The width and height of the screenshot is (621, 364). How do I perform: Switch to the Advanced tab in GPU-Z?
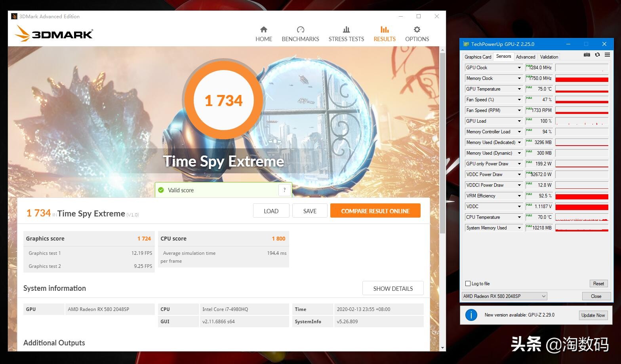pos(526,57)
